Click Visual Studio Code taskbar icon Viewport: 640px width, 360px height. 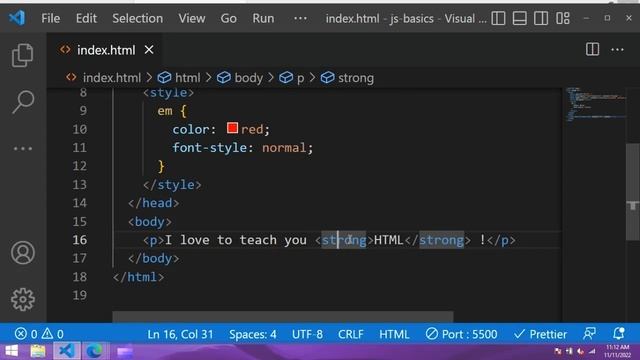point(66,351)
